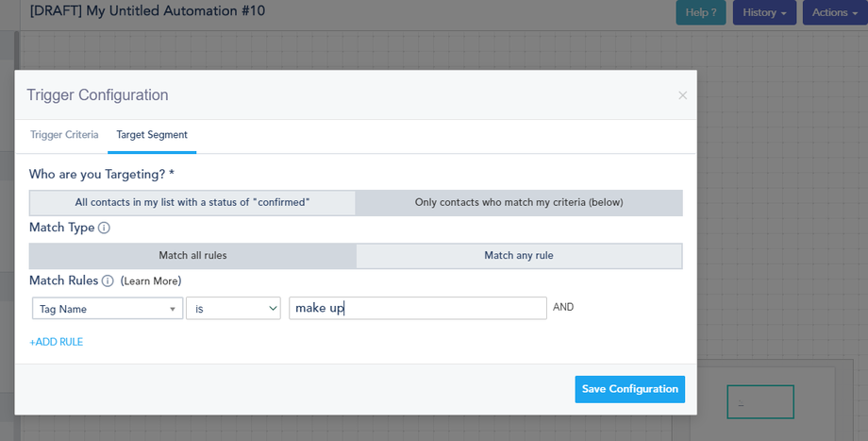Select Match all rules option
The width and height of the screenshot is (868, 441).
click(192, 255)
